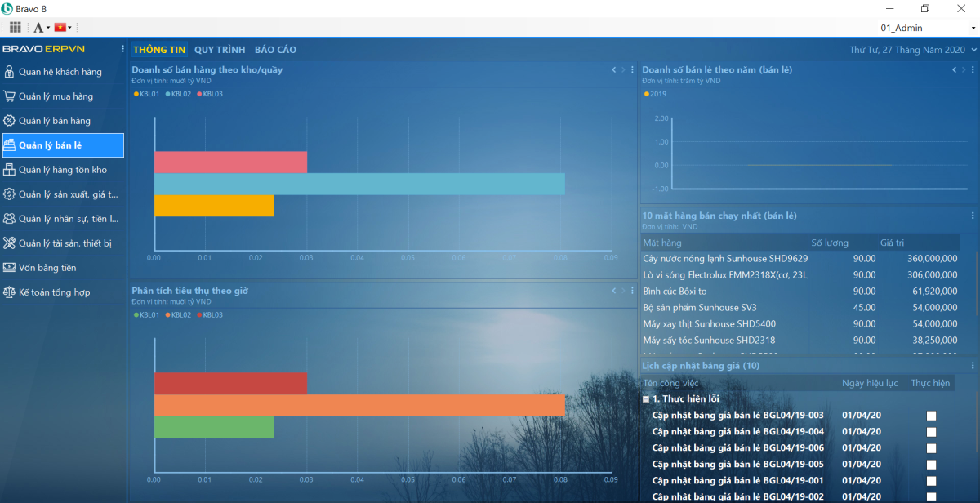980x503 pixels.
Task: Open the Vốn bằng tiền money icon
Action: click(x=10, y=268)
